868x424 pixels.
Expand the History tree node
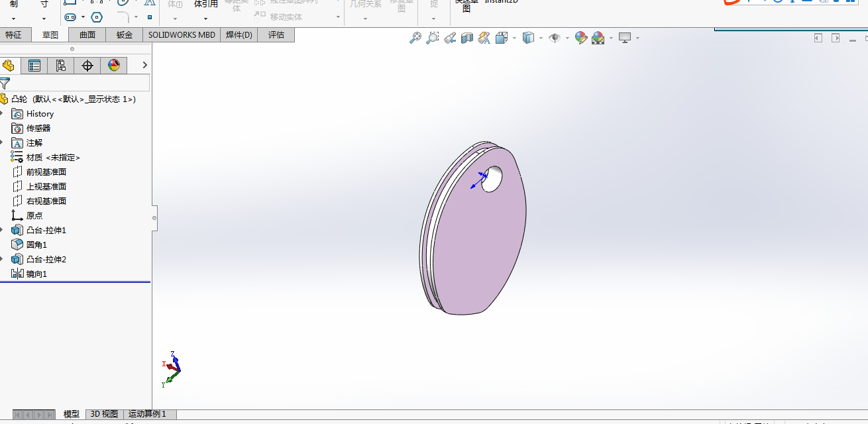tap(2, 114)
